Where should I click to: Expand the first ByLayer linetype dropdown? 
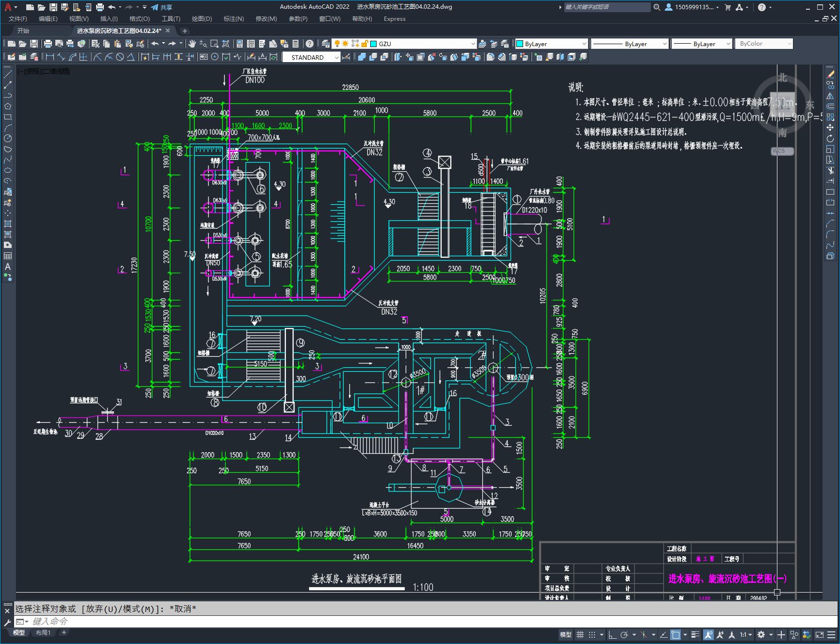[x=665, y=44]
